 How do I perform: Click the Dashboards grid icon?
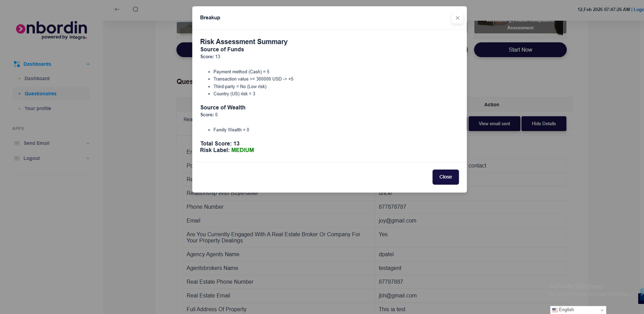click(17, 64)
